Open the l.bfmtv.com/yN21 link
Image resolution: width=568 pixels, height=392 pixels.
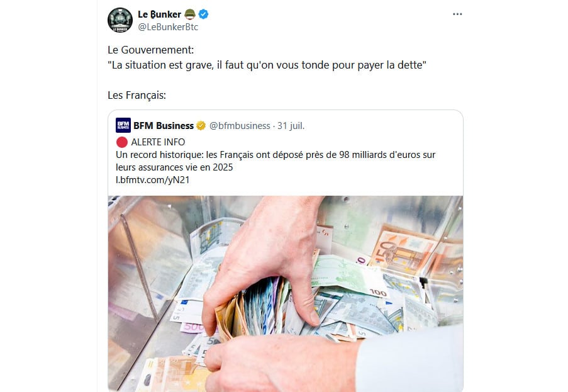click(x=152, y=180)
